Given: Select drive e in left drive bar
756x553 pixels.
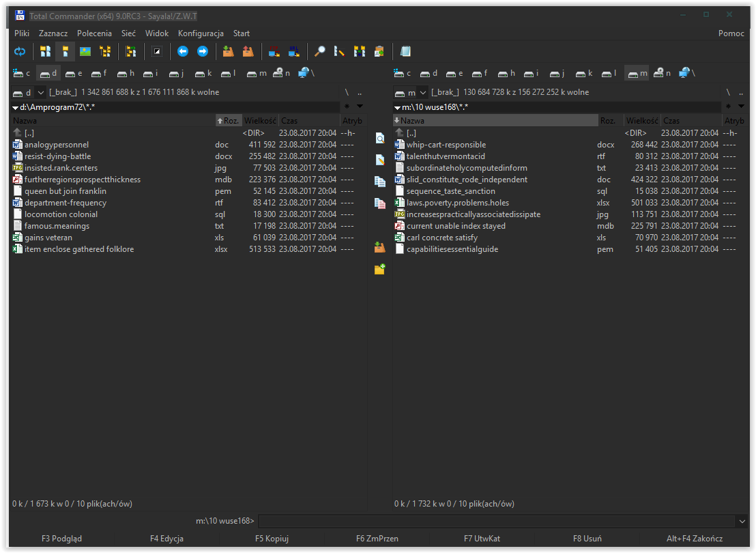Looking at the screenshot, I should tap(73, 73).
